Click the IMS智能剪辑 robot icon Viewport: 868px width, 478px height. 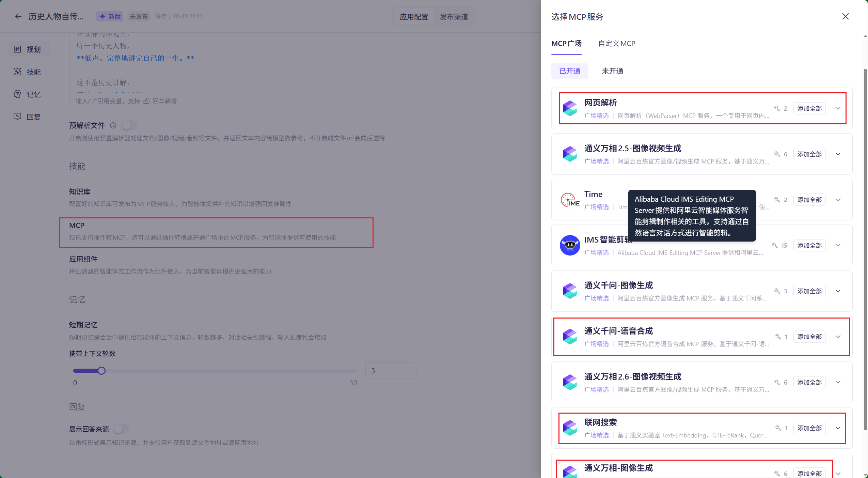[x=570, y=245]
